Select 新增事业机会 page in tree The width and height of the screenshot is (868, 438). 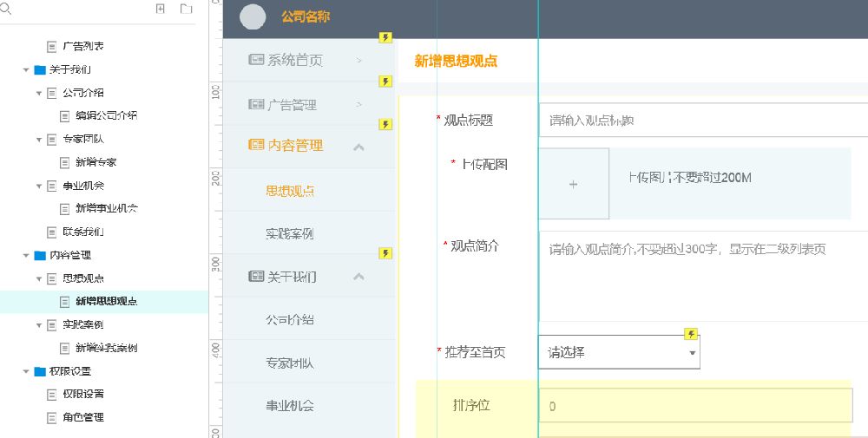coord(107,208)
